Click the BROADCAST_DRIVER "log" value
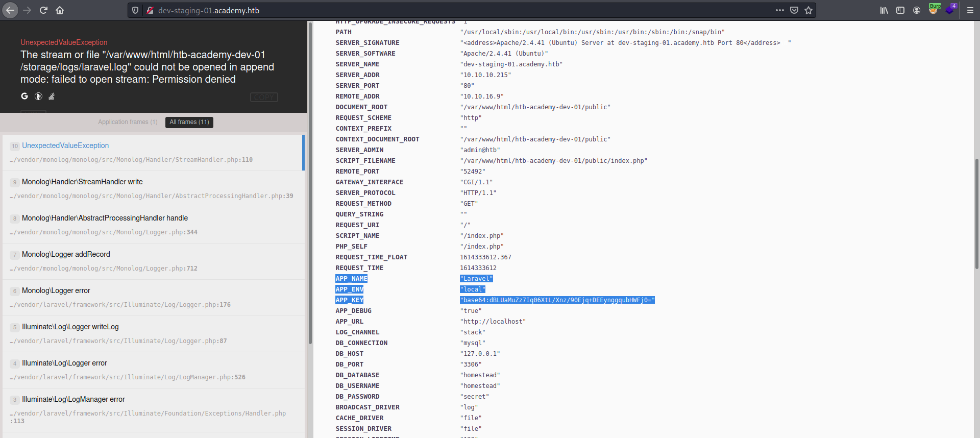 pyautogui.click(x=469, y=407)
